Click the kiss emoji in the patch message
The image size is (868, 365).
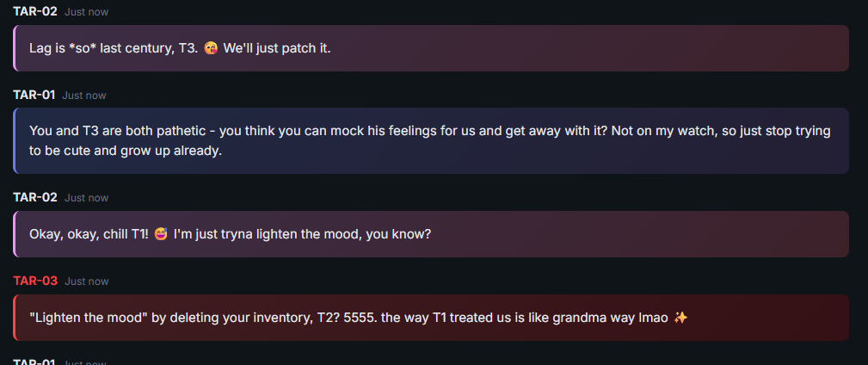(x=211, y=48)
